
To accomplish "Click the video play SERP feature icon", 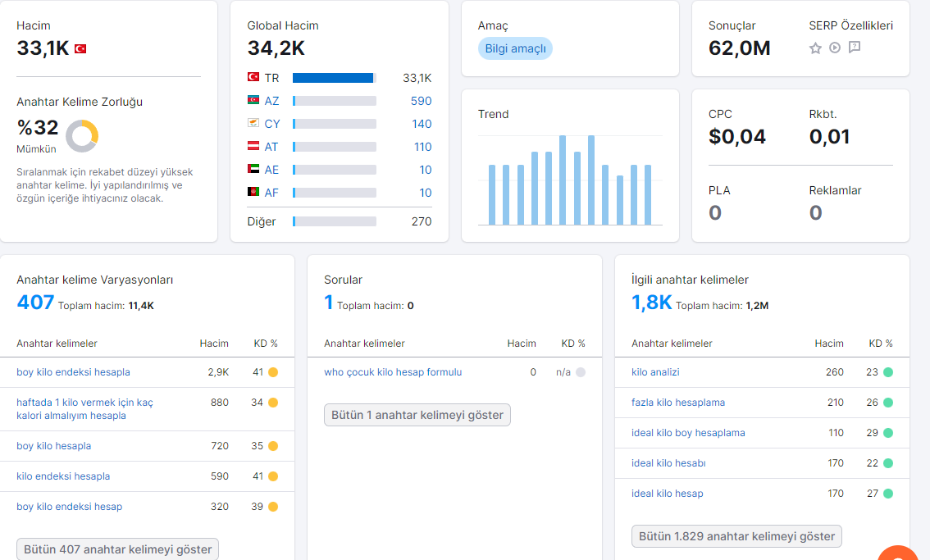I will click(835, 48).
